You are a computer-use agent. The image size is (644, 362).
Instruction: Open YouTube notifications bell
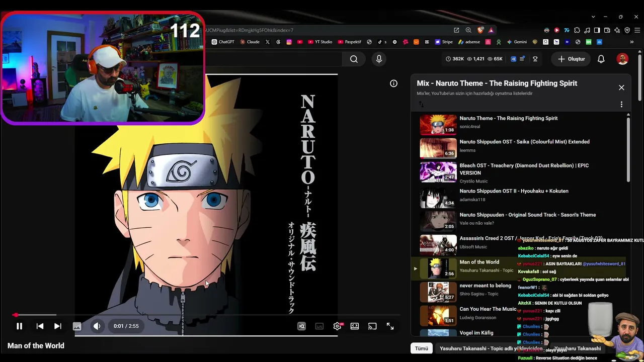601,59
